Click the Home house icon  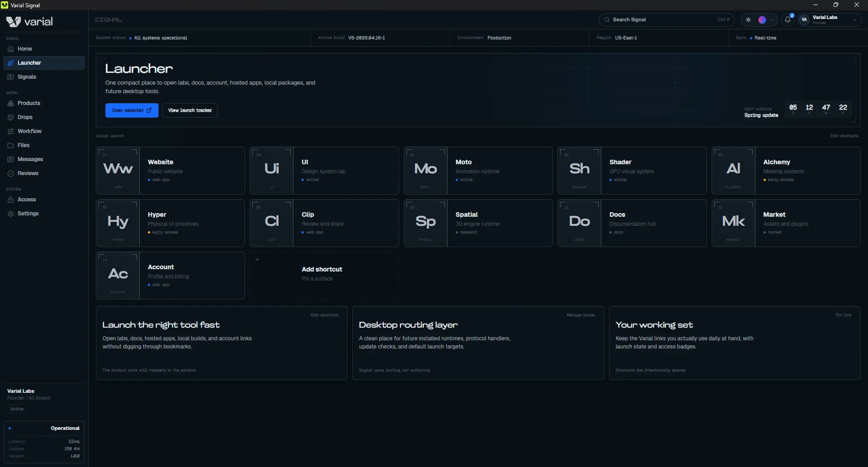tap(11, 49)
